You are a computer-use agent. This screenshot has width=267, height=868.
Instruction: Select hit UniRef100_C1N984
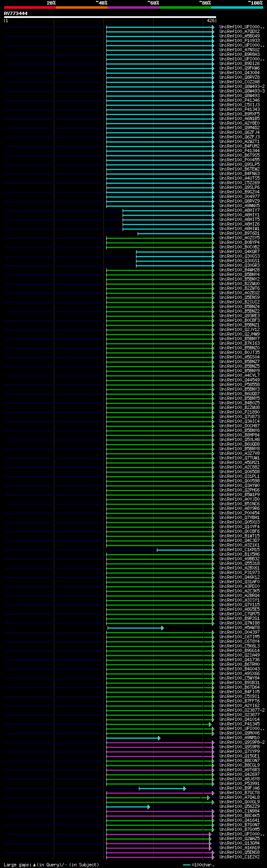click(239, 811)
